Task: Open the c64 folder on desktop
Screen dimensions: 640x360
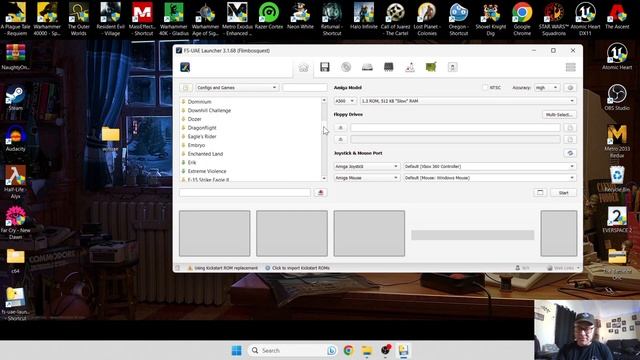Action: click(x=16, y=260)
